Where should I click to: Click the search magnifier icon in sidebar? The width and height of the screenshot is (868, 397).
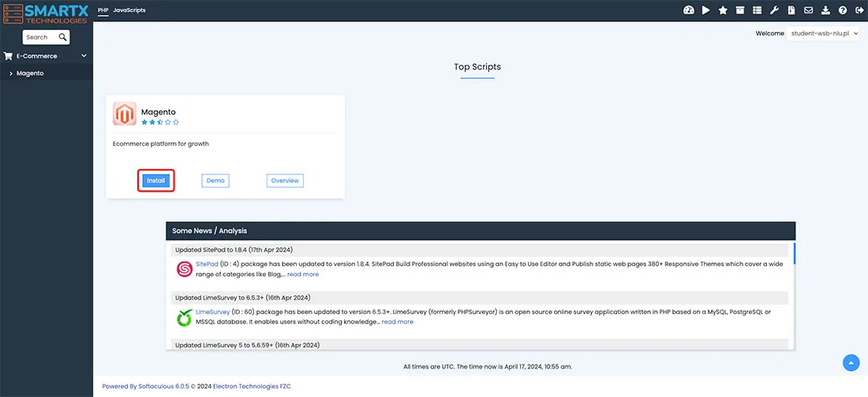point(62,37)
